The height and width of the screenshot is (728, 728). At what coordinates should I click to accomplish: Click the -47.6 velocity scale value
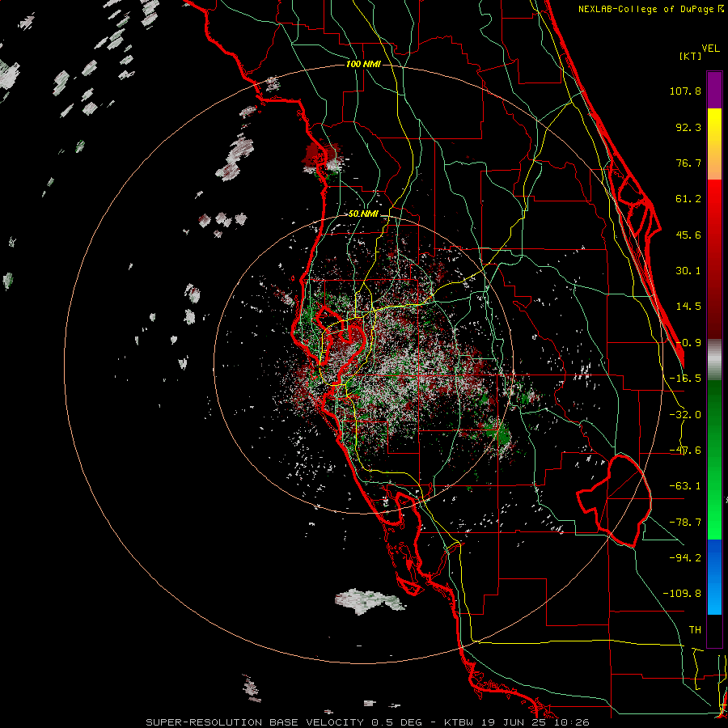[x=685, y=451]
